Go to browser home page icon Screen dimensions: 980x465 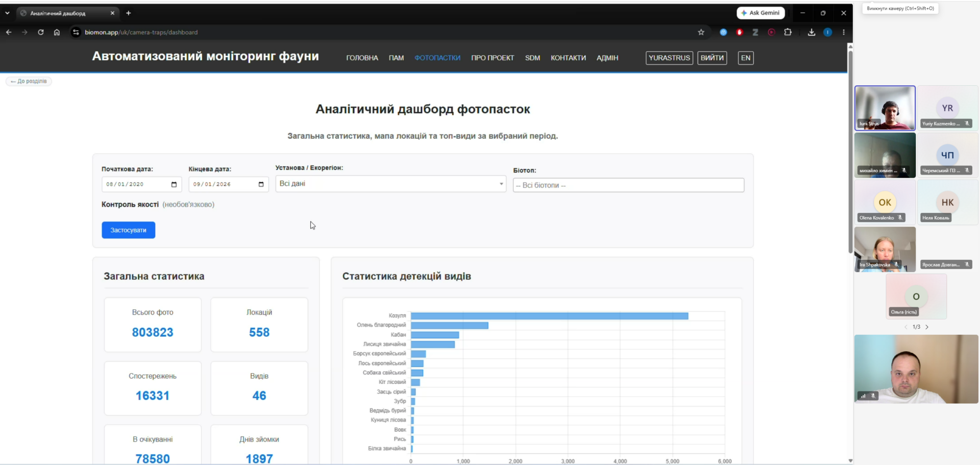tap(57, 32)
